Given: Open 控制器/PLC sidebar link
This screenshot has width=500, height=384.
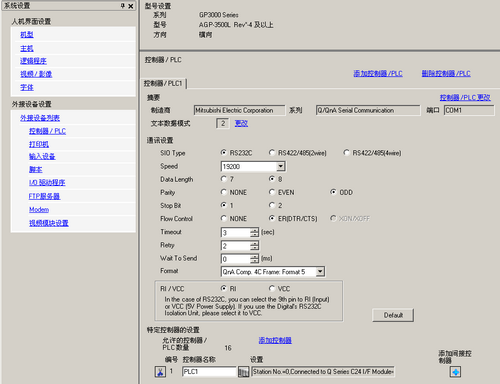Looking at the screenshot, I should [x=47, y=131].
